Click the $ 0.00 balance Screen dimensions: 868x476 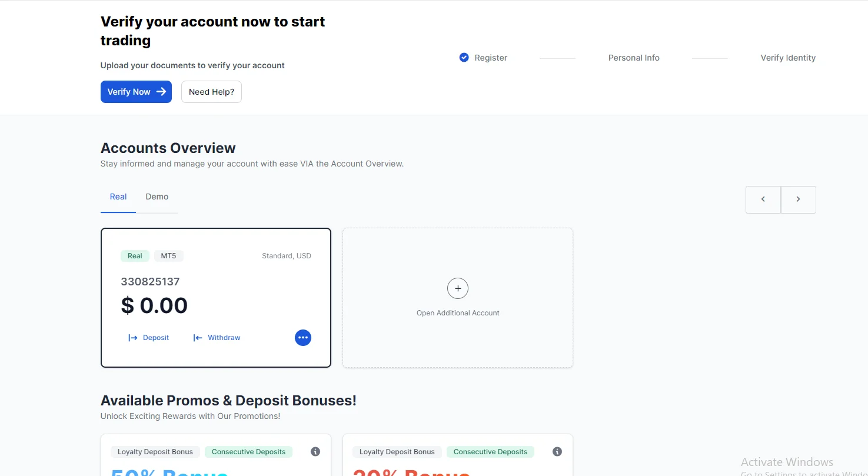click(x=154, y=306)
